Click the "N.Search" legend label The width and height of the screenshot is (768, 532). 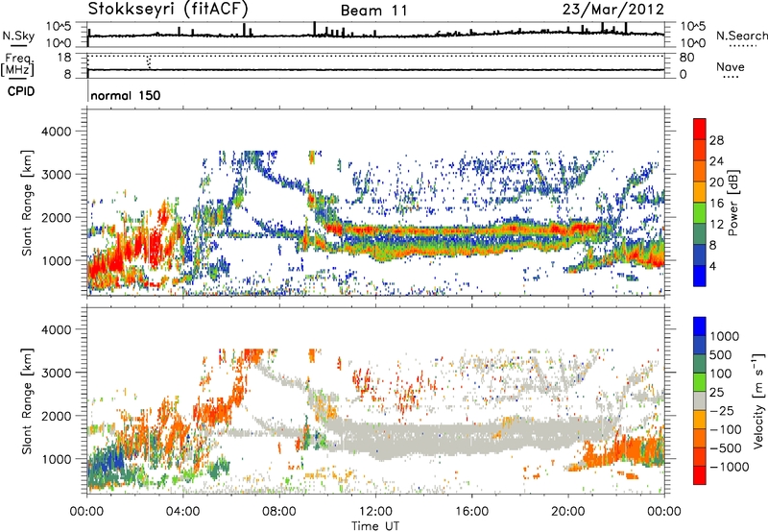[x=741, y=36]
